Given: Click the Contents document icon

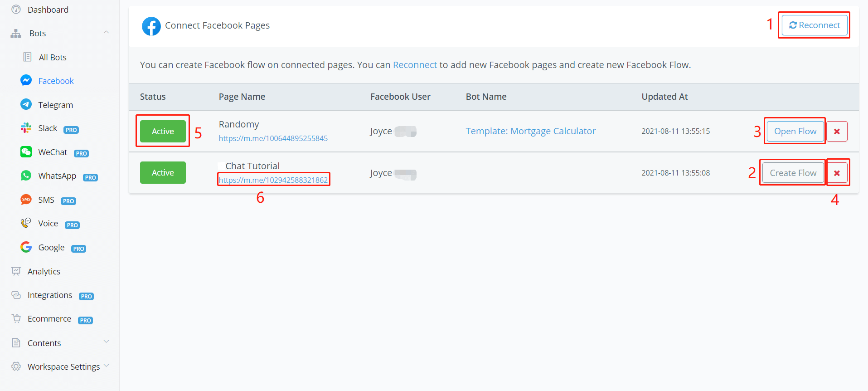Looking at the screenshot, I should click(16, 342).
